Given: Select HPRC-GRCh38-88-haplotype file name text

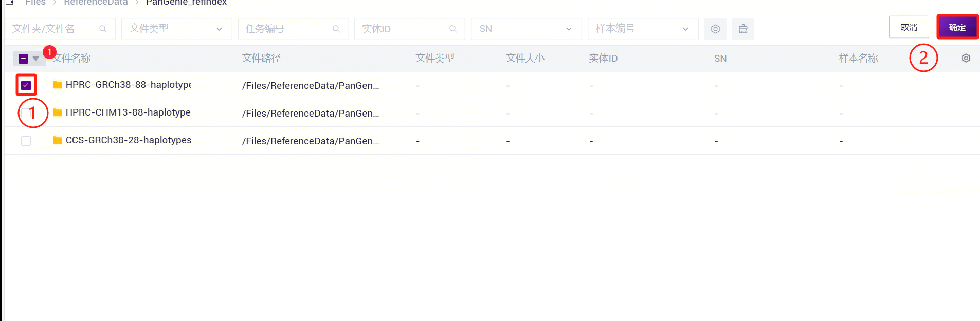Looking at the screenshot, I should click(x=128, y=85).
